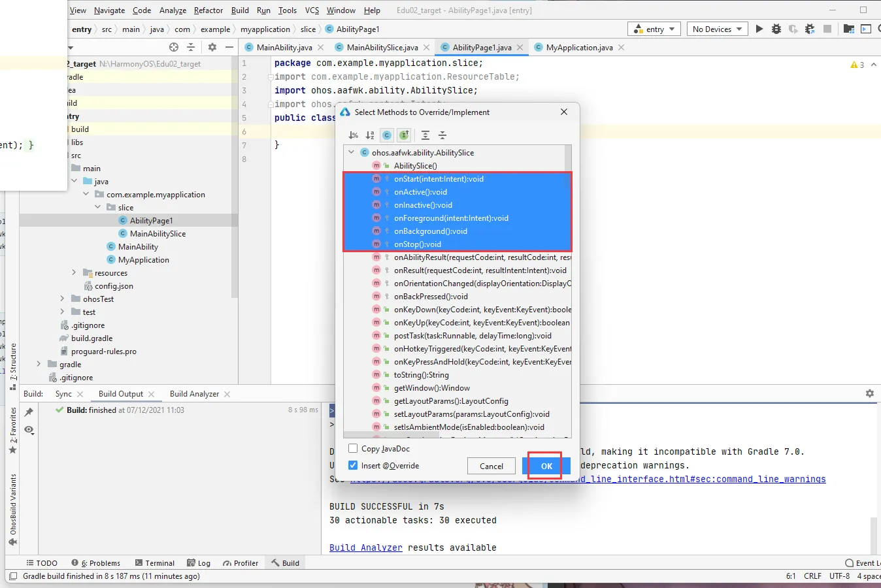This screenshot has width=881, height=588.
Task: Open the Refactor menu
Action: pos(208,10)
